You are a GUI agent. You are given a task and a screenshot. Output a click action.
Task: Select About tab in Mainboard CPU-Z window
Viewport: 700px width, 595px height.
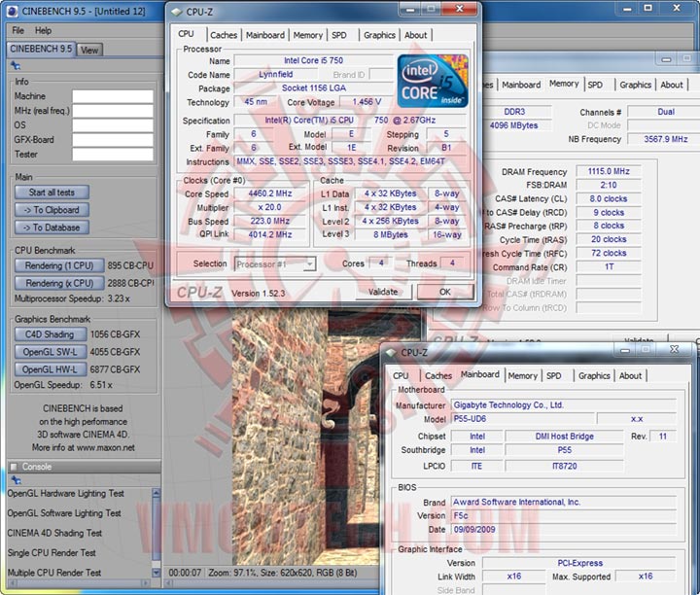point(630,376)
